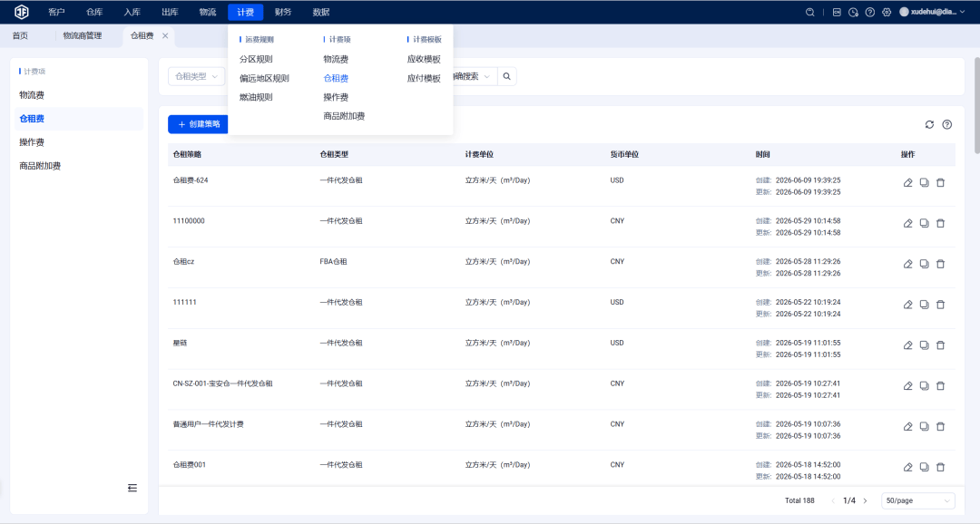Screen dimensions: 980x524
Task: Open the 数据 top menu
Action: 321,12
